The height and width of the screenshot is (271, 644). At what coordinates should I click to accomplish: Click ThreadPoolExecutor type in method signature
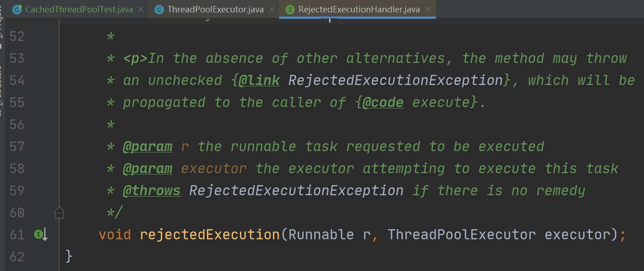461,235
